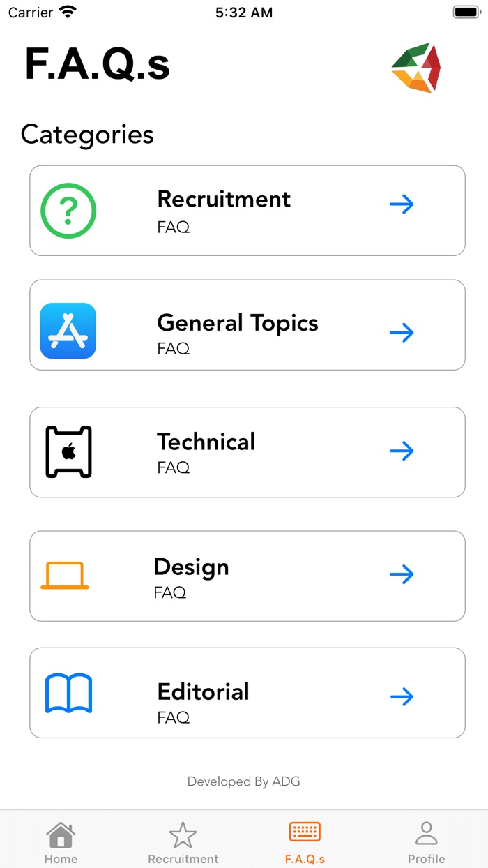The image size is (488, 868).
Task: Tap the Profile person icon
Action: tap(426, 833)
